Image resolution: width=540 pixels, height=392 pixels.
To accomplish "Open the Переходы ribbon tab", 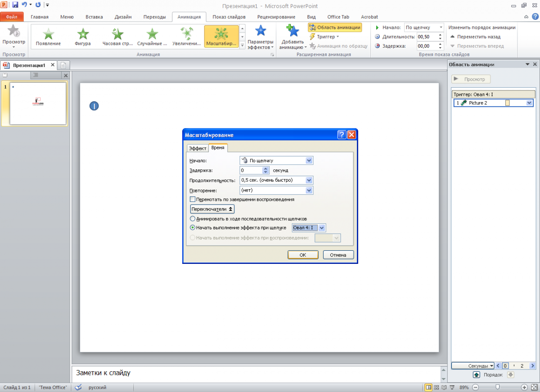I will tap(154, 17).
